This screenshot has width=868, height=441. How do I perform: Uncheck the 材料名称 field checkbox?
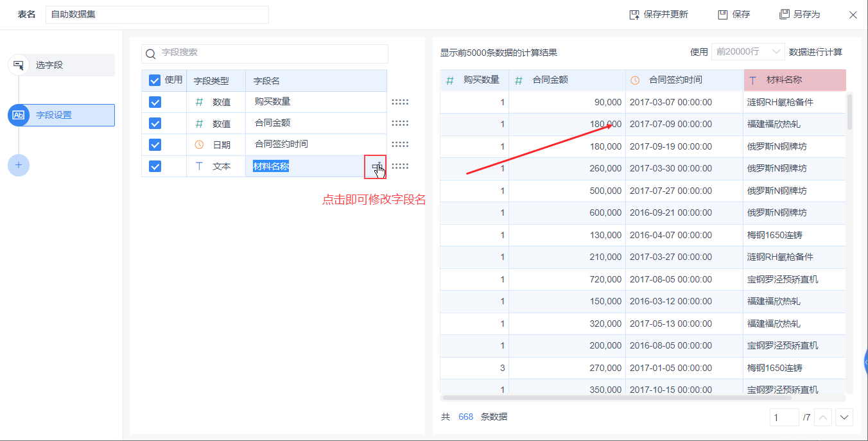pos(155,166)
